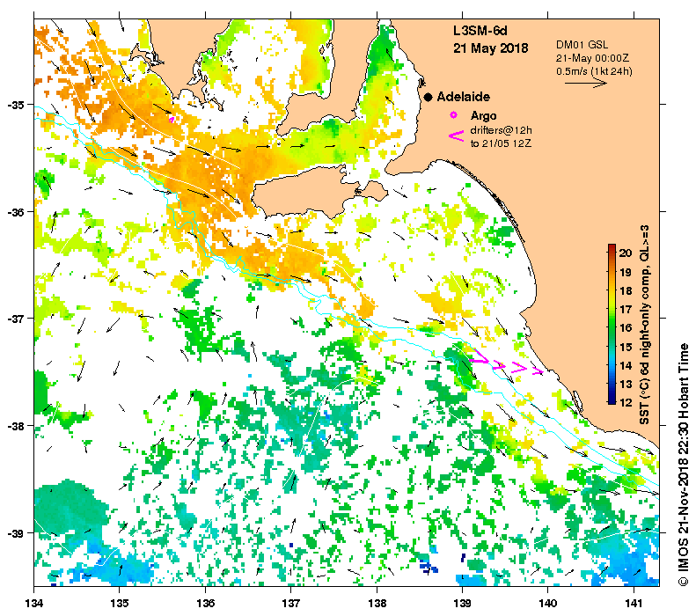Click the 'Argo' legend label
This screenshot has width=696, height=616.
pos(483,116)
